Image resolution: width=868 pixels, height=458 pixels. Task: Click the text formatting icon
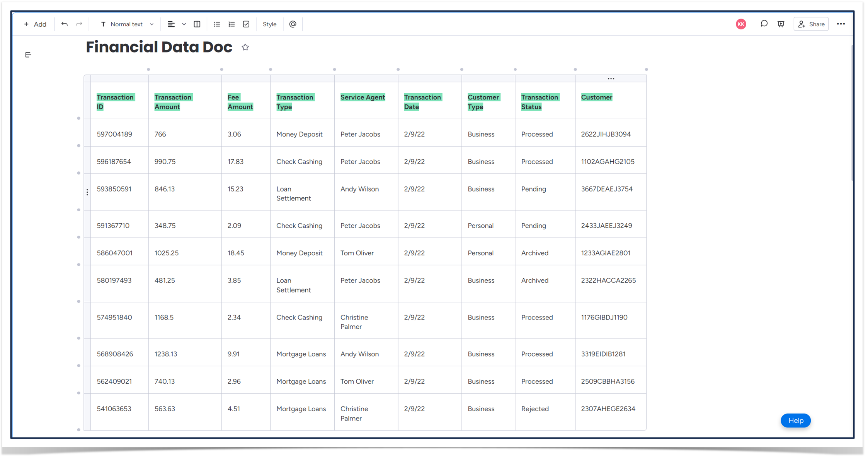click(x=102, y=24)
